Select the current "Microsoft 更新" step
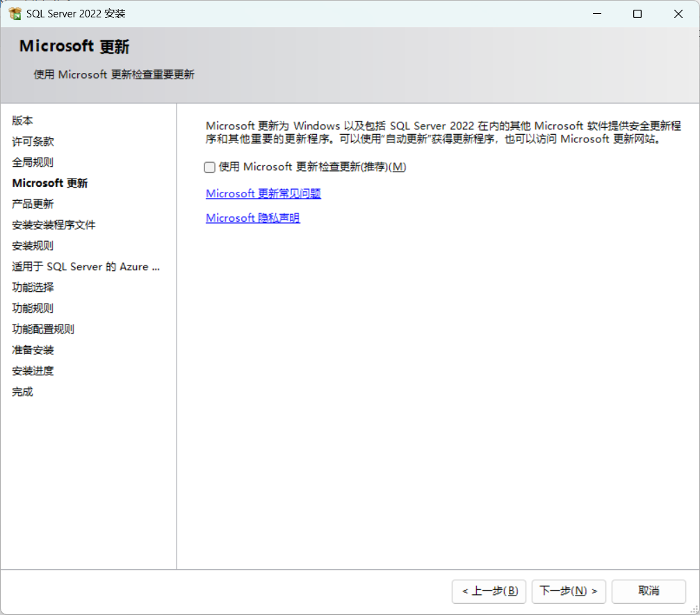This screenshot has width=700, height=615. coord(50,183)
